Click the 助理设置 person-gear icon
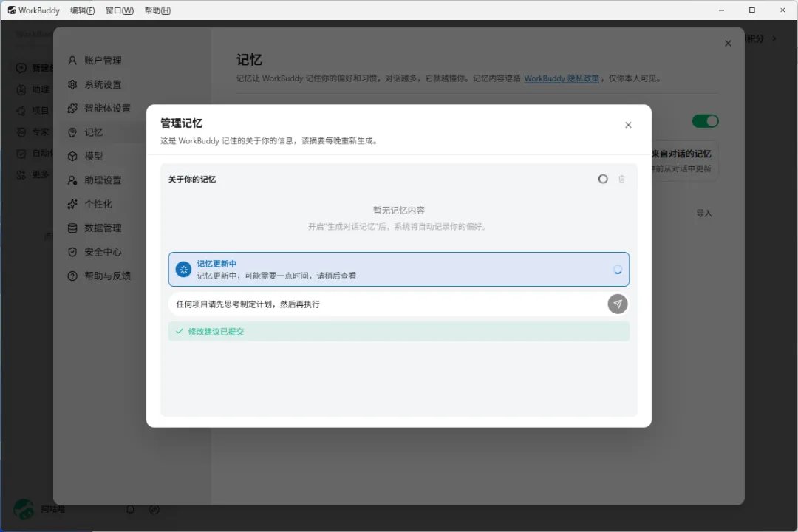Screen dimensions: 798x532 click(x=72, y=180)
